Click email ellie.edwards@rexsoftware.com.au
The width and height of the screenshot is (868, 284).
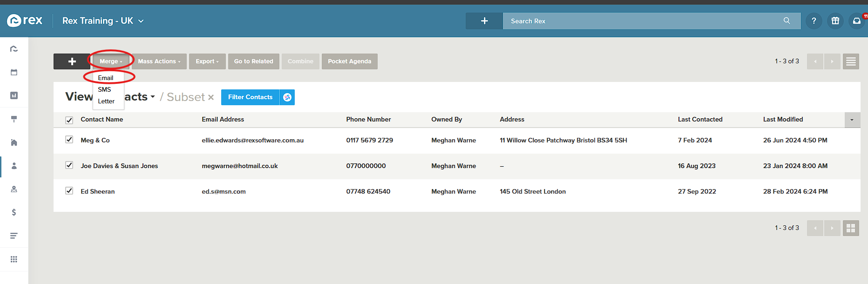(x=253, y=140)
